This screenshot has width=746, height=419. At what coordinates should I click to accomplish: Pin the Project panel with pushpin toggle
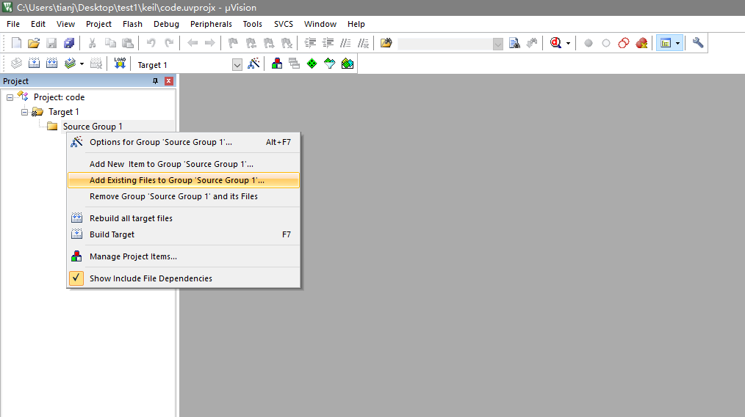(x=155, y=81)
